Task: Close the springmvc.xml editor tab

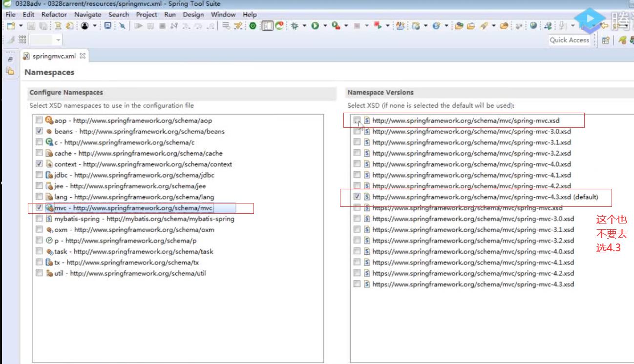Action: [83, 56]
